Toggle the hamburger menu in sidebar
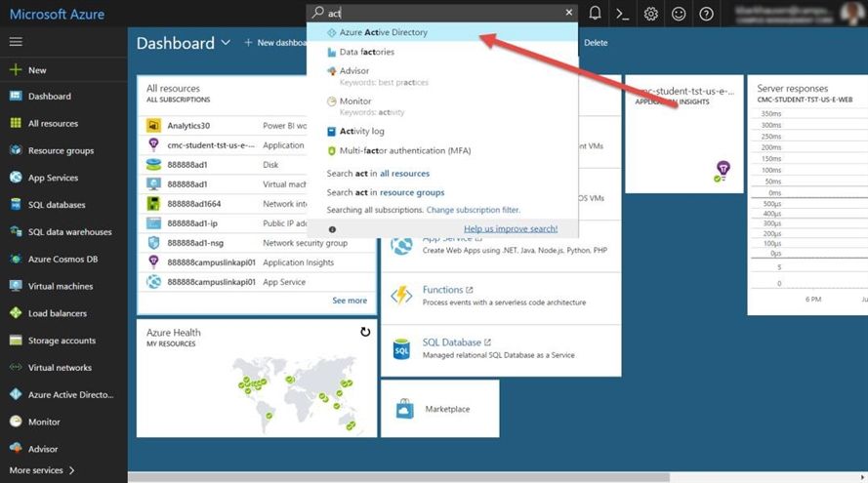Screen dimensions: 868x483 point(16,42)
